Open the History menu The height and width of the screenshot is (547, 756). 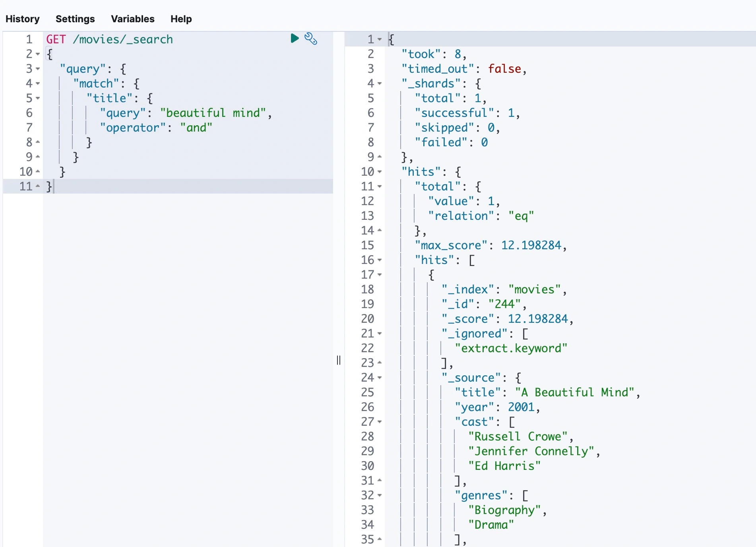23,19
